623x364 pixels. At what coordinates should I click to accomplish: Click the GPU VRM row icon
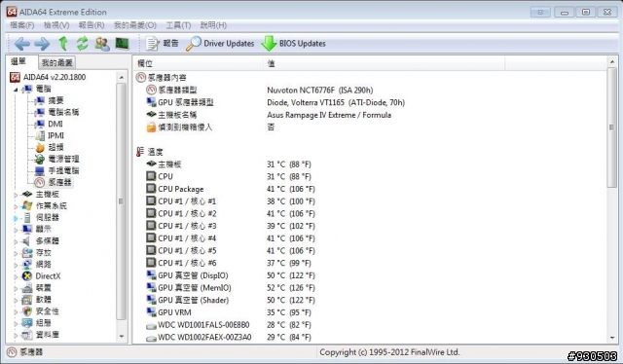[x=151, y=312]
